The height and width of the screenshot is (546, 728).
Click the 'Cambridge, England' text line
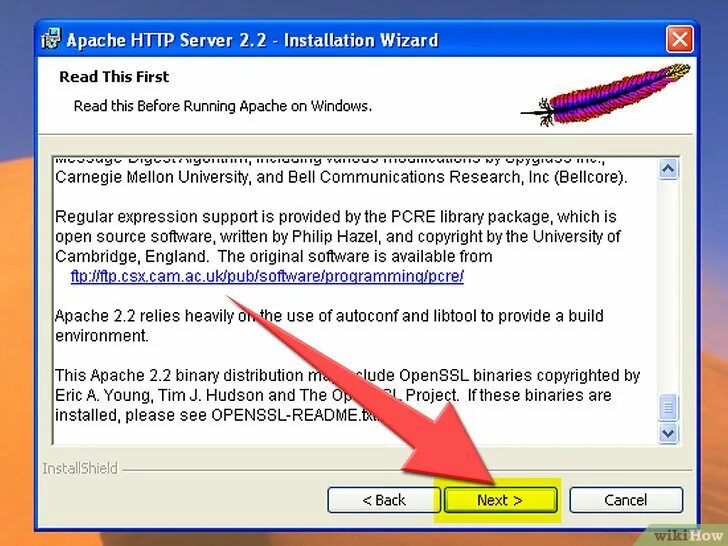click(273, 257)
